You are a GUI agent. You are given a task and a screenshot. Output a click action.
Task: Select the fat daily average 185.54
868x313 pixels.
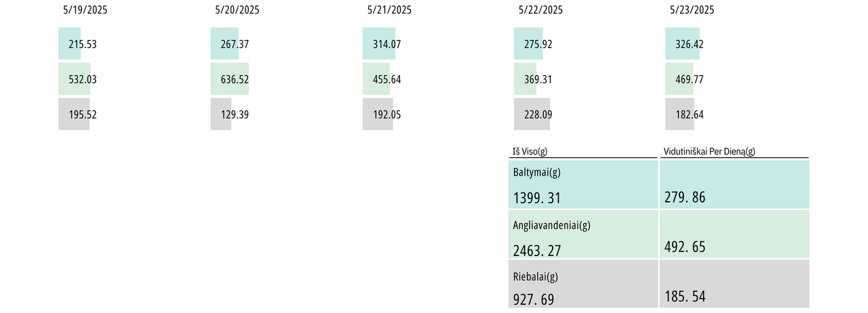coord(685,296)
